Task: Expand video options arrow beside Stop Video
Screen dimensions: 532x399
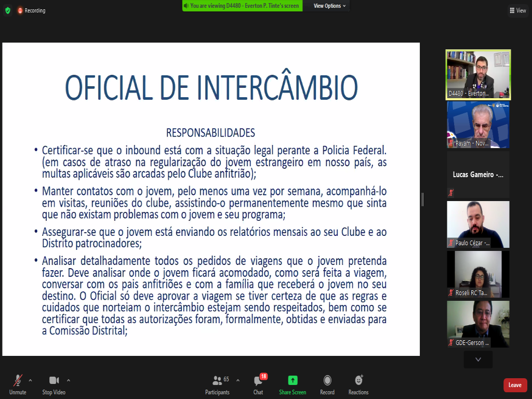Action: [x=69, y=380]
